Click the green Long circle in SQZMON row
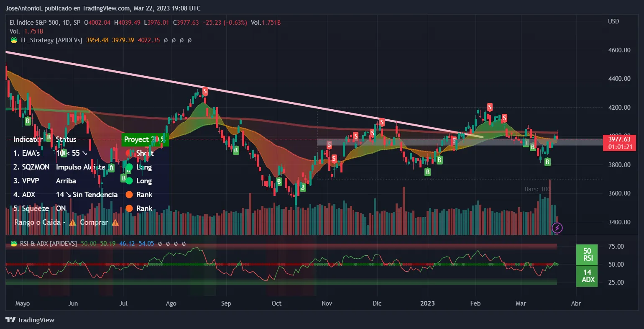The image size is (644, 329). pyautogui.click(x=129, y=167)
